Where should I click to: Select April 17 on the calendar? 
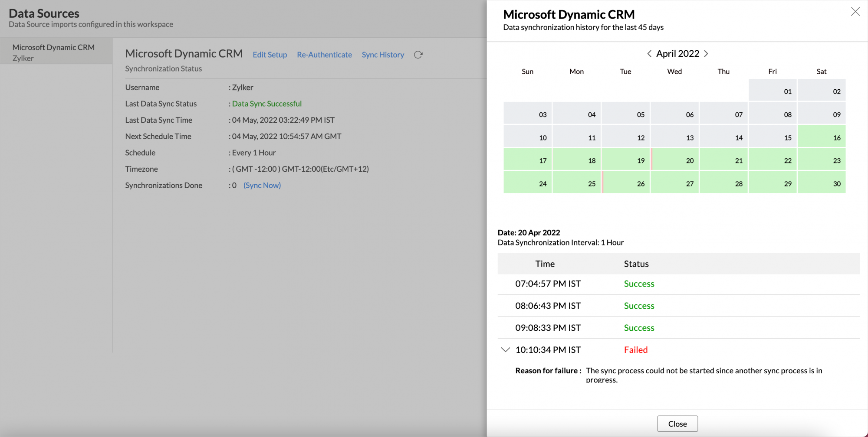point(527,159)
